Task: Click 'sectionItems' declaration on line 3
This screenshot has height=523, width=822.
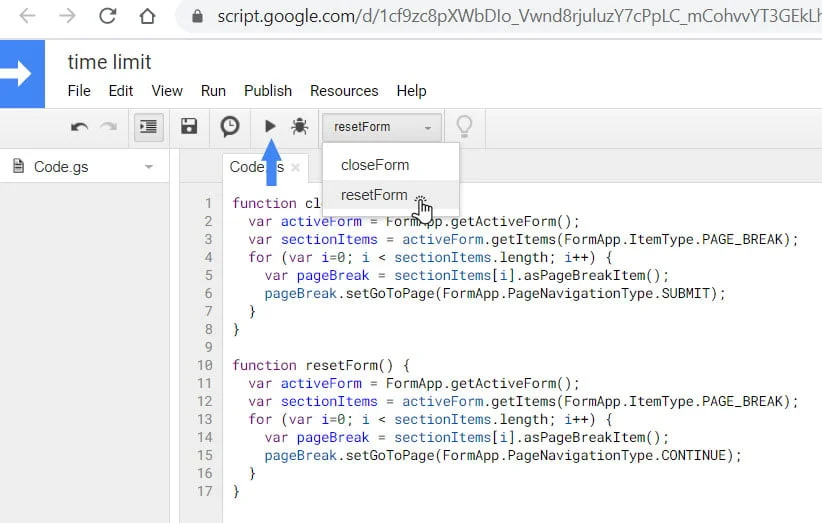Action: click(x=329, y=239)
